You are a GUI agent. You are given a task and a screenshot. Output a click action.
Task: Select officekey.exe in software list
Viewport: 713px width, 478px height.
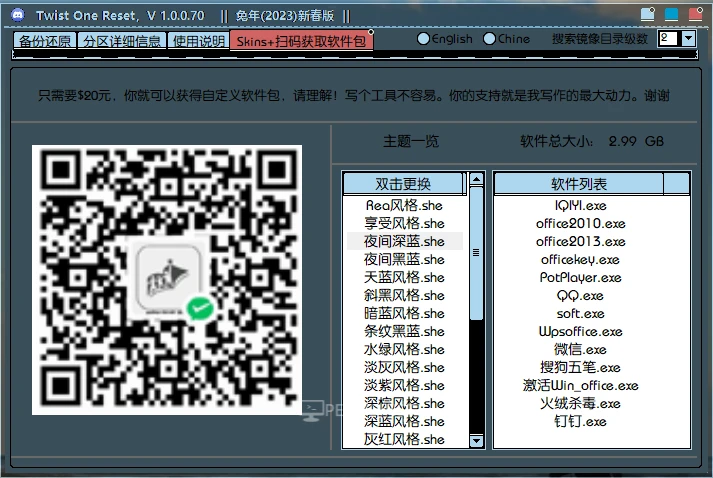point(580,259)
